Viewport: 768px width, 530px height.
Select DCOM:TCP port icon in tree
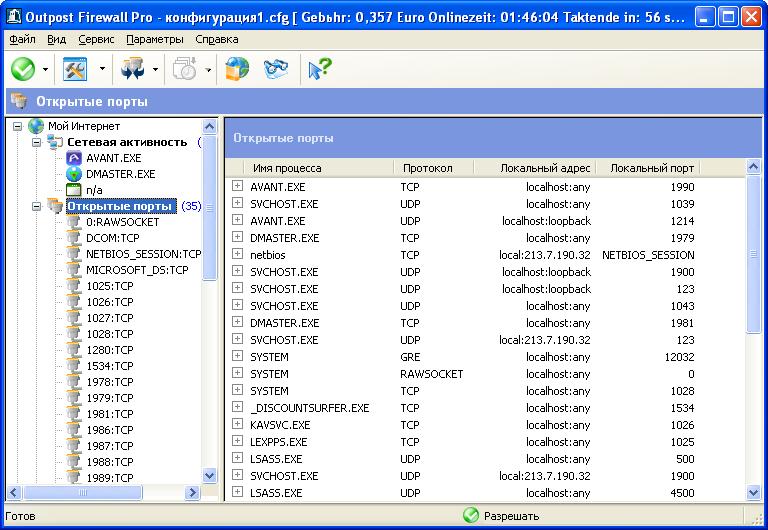click(73, 238)
